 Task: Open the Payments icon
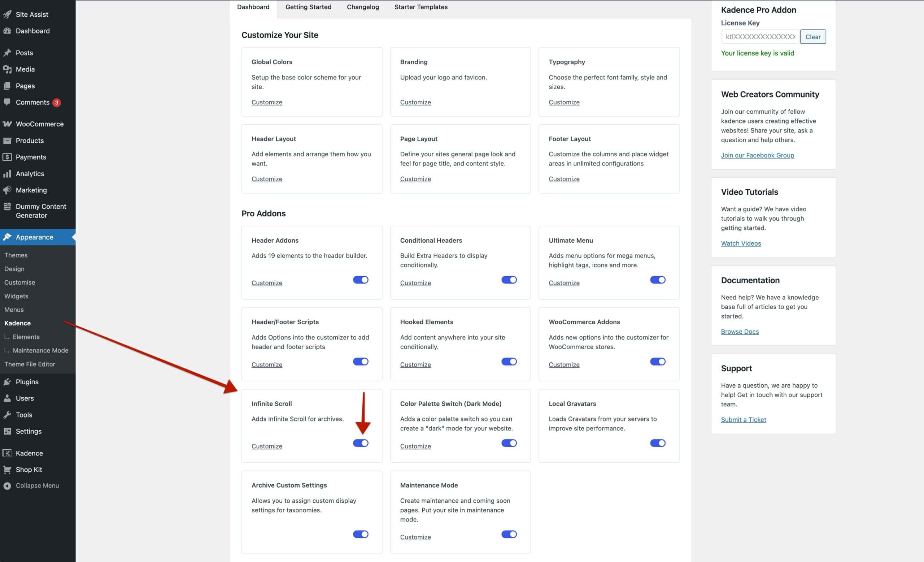click(8, 157)
